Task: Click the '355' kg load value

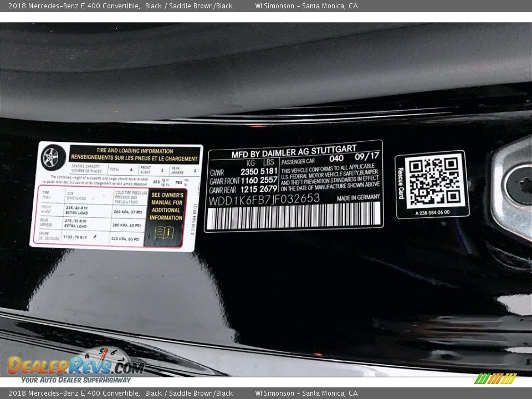Action: [x=156, y=182]
